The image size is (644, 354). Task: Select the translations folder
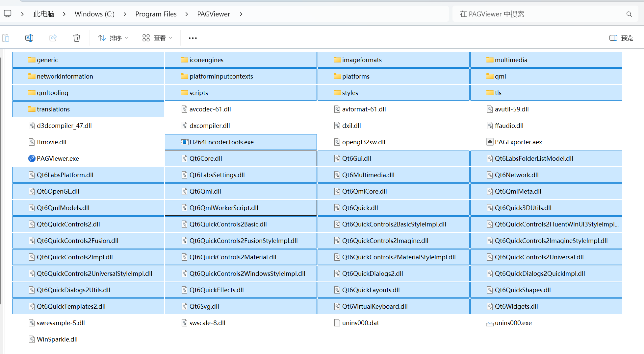coord(53,109)
